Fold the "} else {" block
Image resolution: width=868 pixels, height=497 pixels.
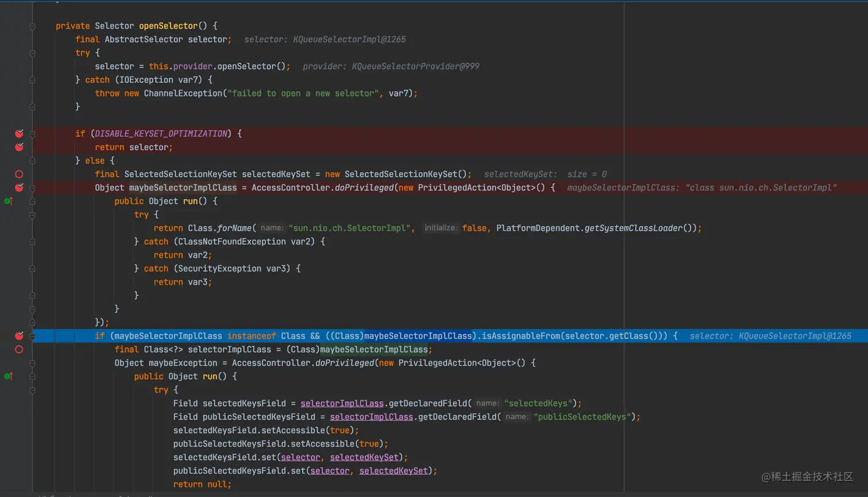[x=32, y=161]
